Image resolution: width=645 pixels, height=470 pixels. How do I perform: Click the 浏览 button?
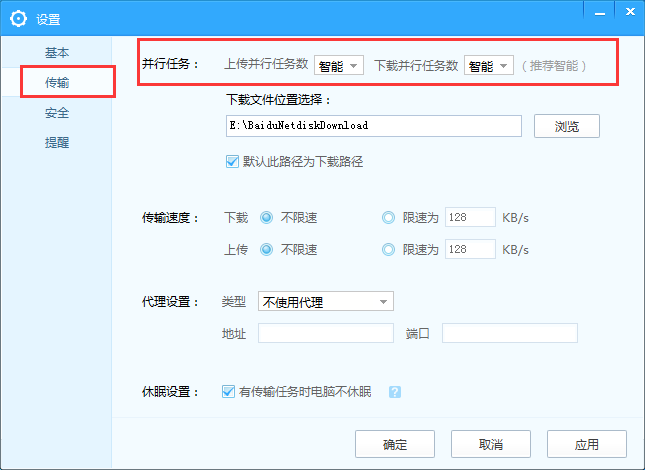coord(566,126)
